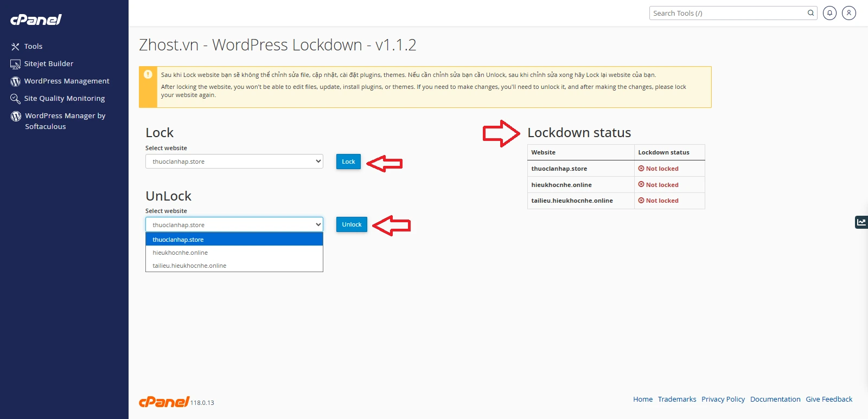Pick thuoclanhap.store highlighted option in list
This screenshot has width=868, height=419.
178,240
